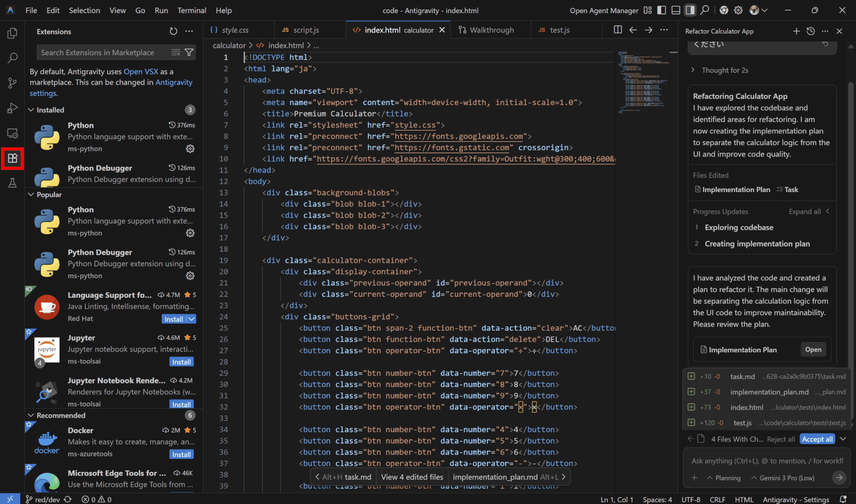Toggle the secondary sidebar layout button
856x504 pixels.
click(690, 10)
